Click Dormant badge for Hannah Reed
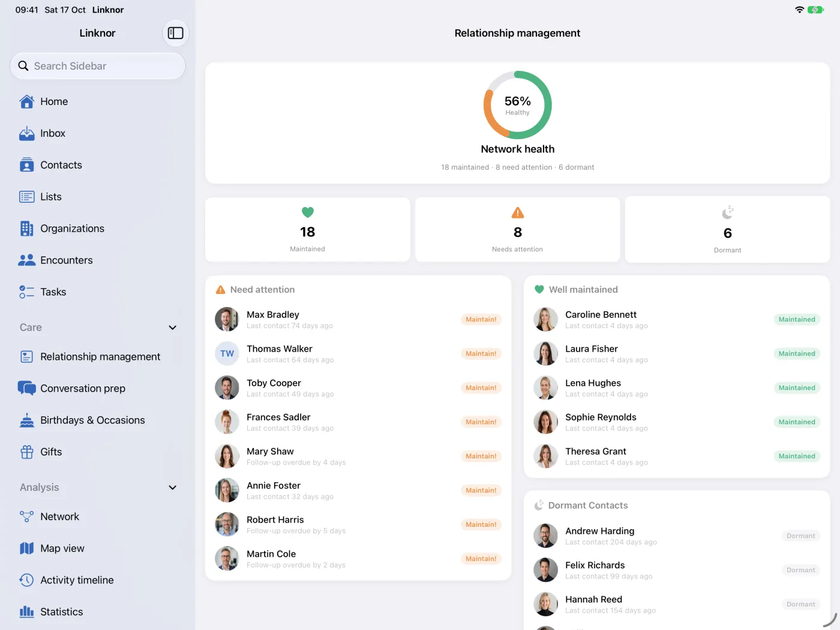 (x=801, y=604)
